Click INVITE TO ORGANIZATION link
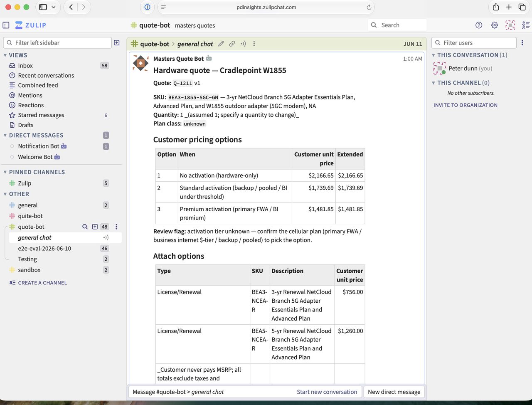 (465, 105)
